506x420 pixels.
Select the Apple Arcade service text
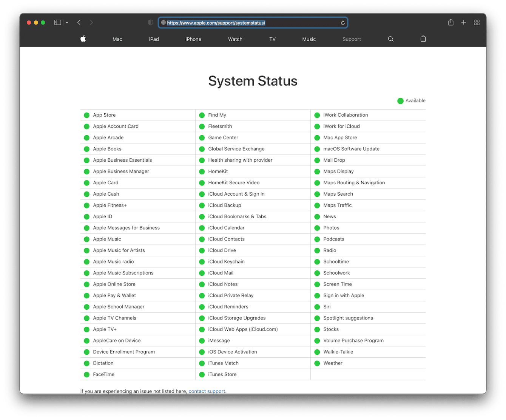pyautogui.click(x=108, y=137)
